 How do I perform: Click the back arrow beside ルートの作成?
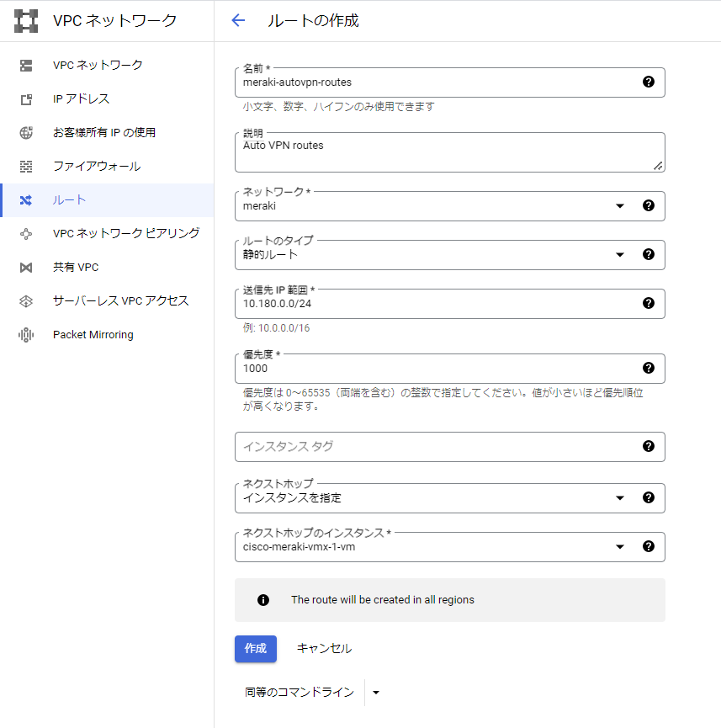pos(238,21)
